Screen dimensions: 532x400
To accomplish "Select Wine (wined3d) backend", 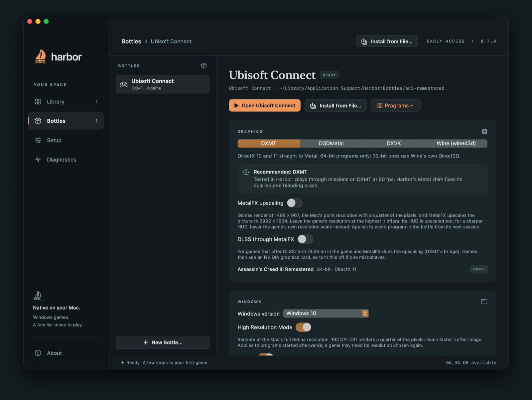I will pyautogui.click(x=456, y=143).
